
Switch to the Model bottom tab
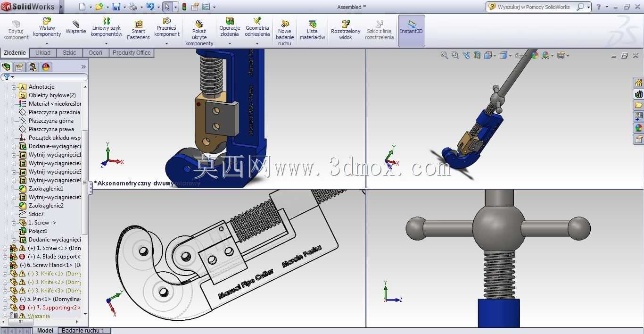coord(45,331)
